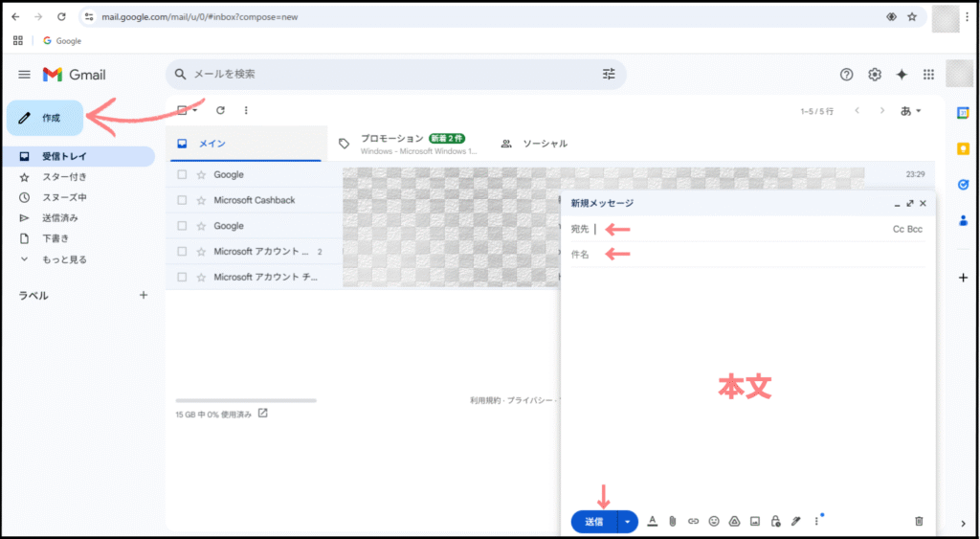The width and height of the screenshot is (980, 539).
Task: Toggle confidential mode lock icon
Action: [775, 521]
